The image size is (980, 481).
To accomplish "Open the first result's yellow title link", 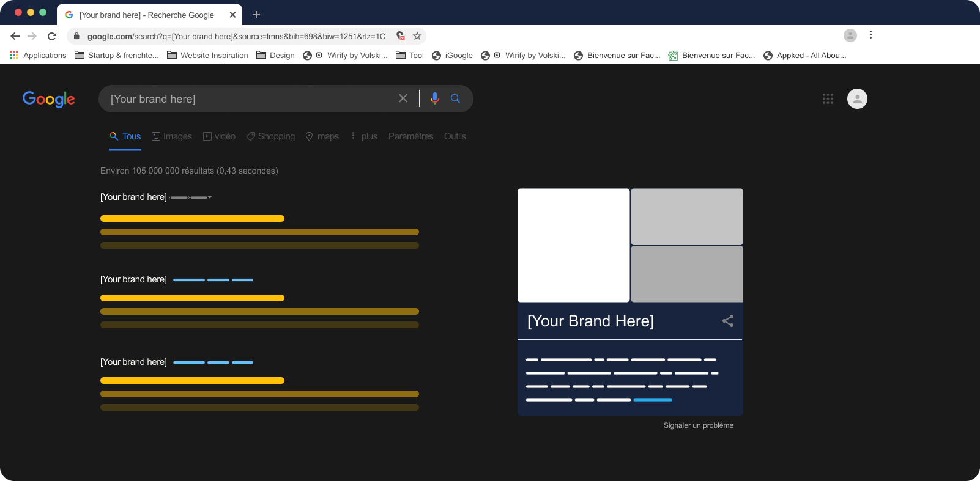I will (x=192, y=218).
